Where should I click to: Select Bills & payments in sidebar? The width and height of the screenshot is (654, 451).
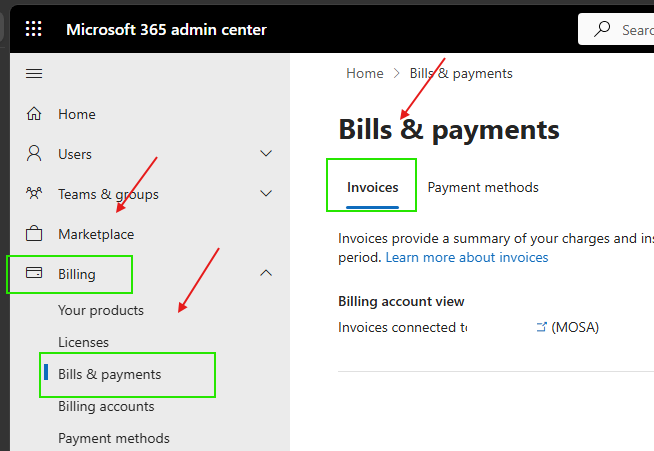(x=109, y=374)
